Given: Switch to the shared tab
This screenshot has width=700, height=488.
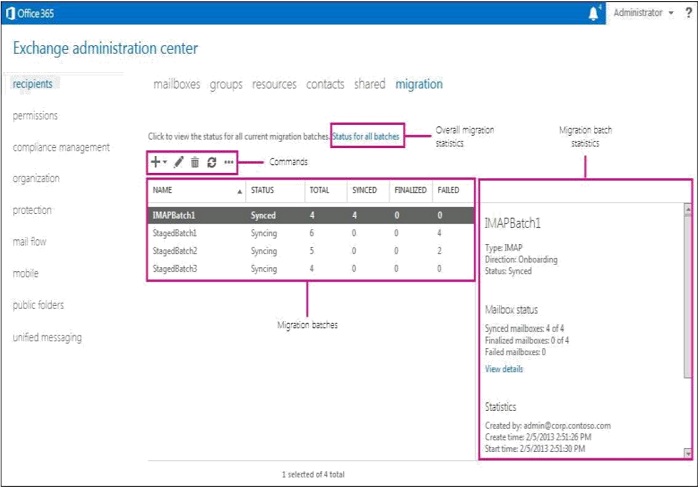Looking at the screenshot, I should 370,84.
